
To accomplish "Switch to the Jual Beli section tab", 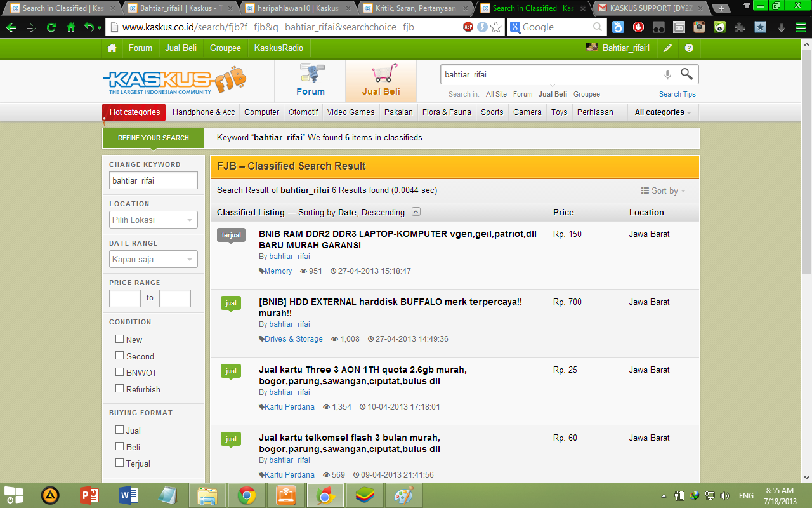I will pyautogui.click(x=381, y=81).
